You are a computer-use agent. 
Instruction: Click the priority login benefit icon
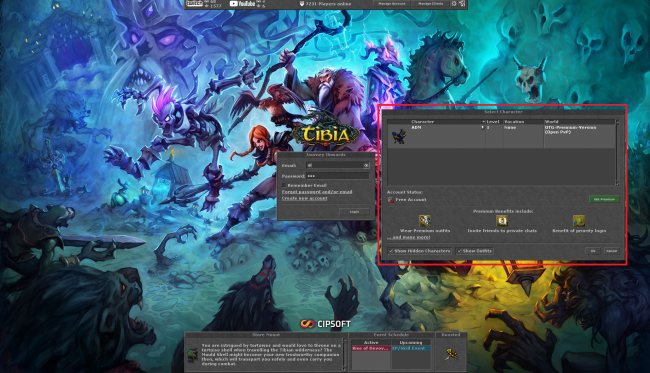point(579,220)
